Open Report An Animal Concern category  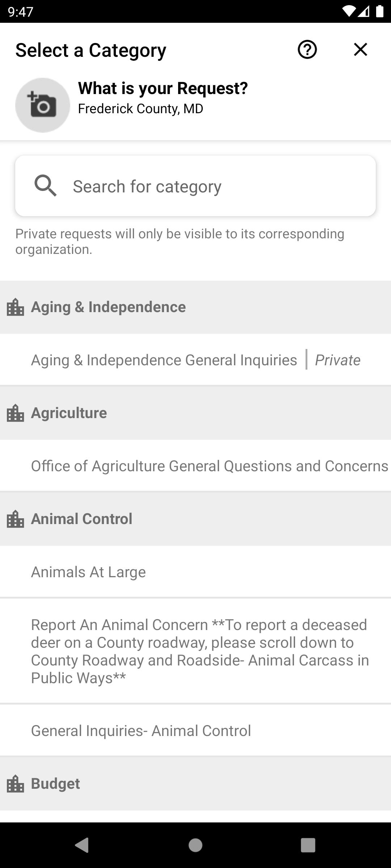(199, 651)
